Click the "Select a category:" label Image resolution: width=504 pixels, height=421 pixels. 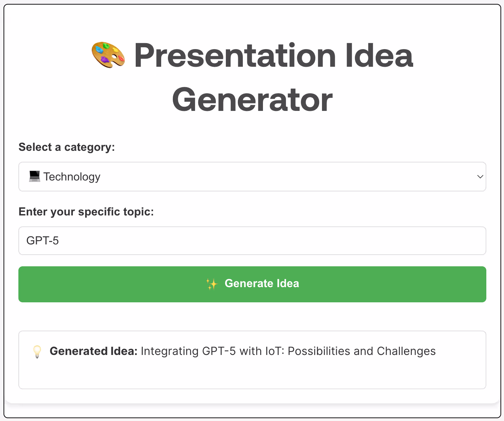click(67, 147)
